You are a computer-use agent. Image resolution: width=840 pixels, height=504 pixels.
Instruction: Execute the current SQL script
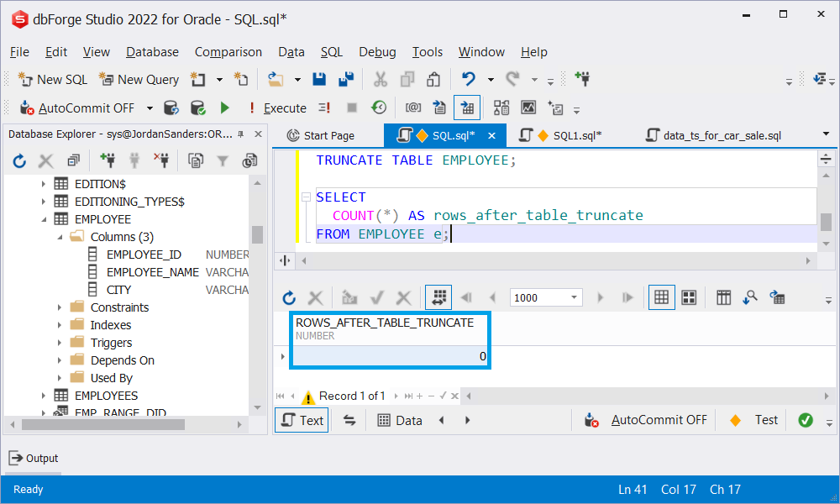pos(286,108)
